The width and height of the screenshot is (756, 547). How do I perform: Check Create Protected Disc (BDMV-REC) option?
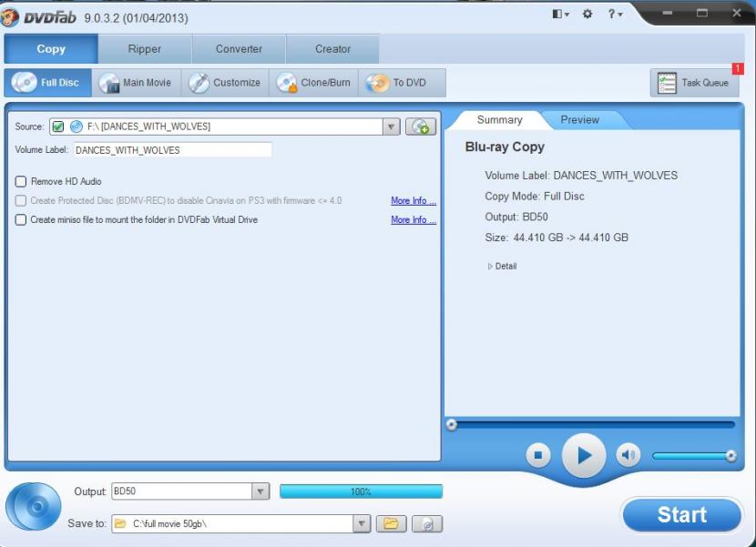point(21,200)
